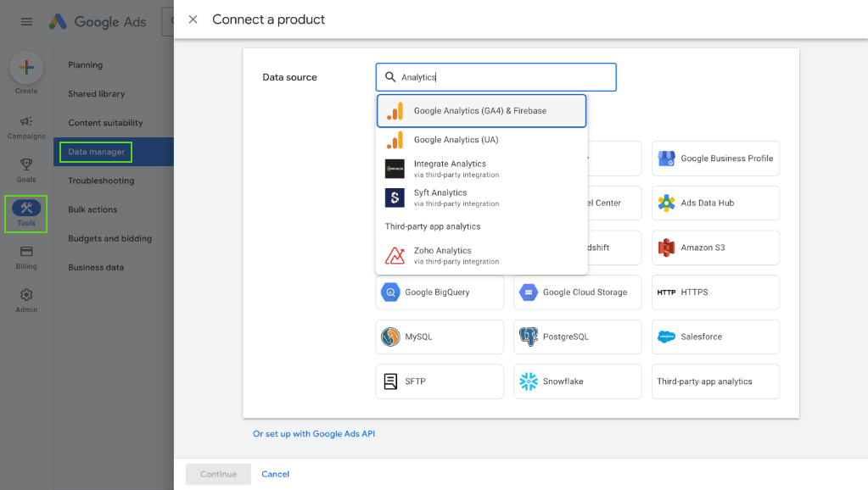
Task: Select the SFTP data source card
Action: click(x=440, y=381)
